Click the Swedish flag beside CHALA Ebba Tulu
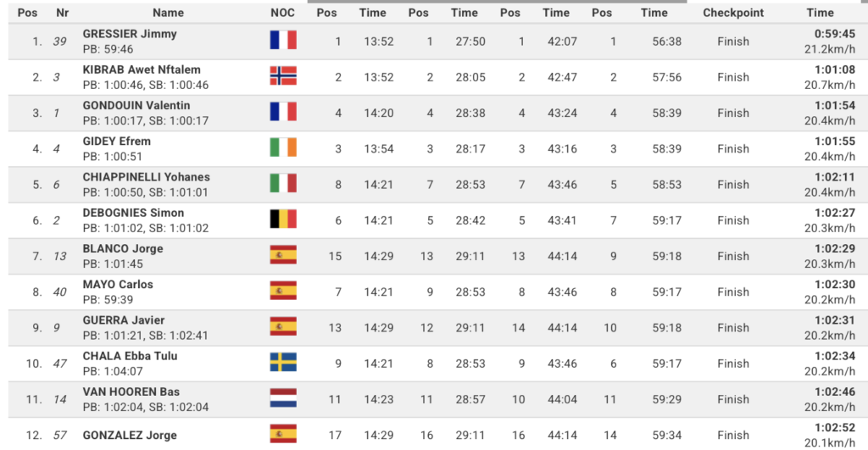The height and width of the screenshot is (450, 868). click(283, 363)
